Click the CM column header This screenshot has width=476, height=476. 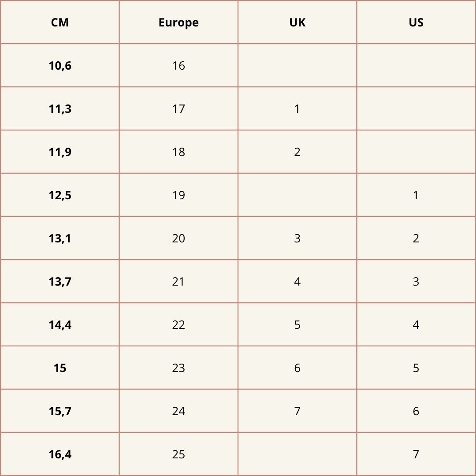(60, 22)
